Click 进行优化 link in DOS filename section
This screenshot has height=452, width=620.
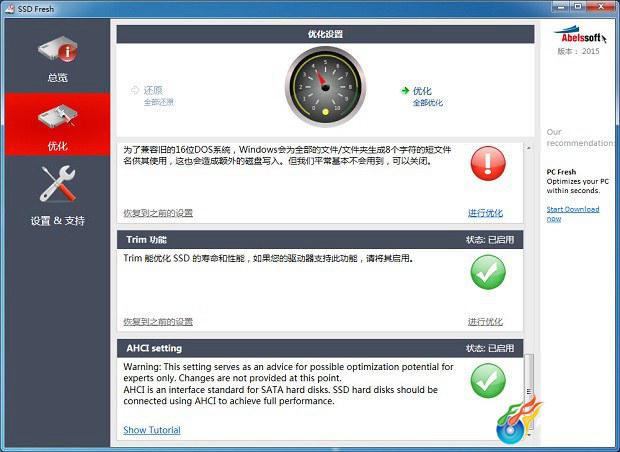coord(485,213)
